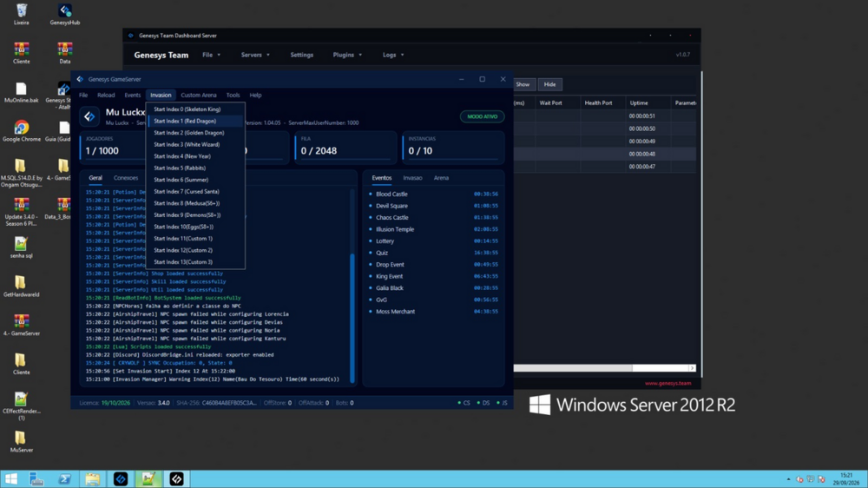This screenshot has width=868, height=488.
Task: Switch to the Arena tab
Action: coord(441,178)
